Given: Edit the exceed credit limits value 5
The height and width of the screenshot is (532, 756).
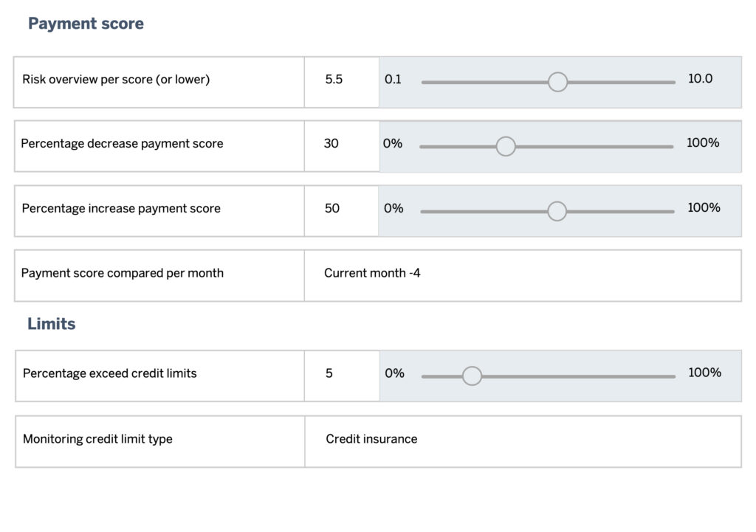Looking at the screenshot, I should 342,376.
